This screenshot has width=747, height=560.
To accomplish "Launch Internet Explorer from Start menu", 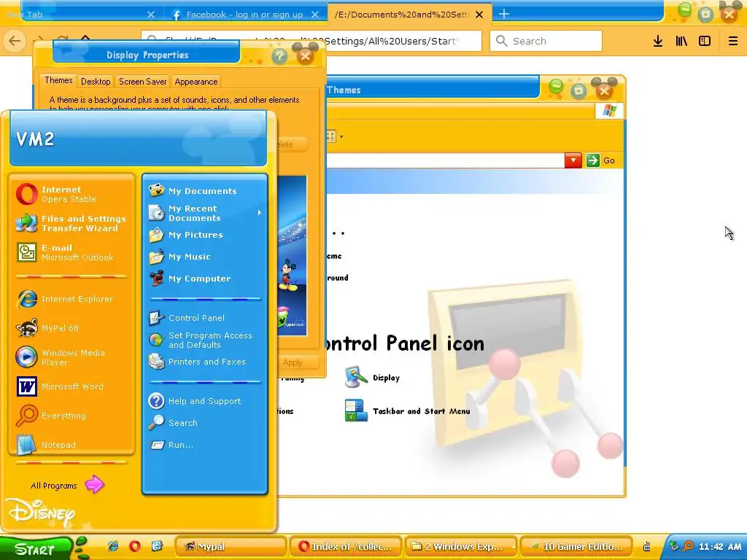I will [x=71, y=299].
